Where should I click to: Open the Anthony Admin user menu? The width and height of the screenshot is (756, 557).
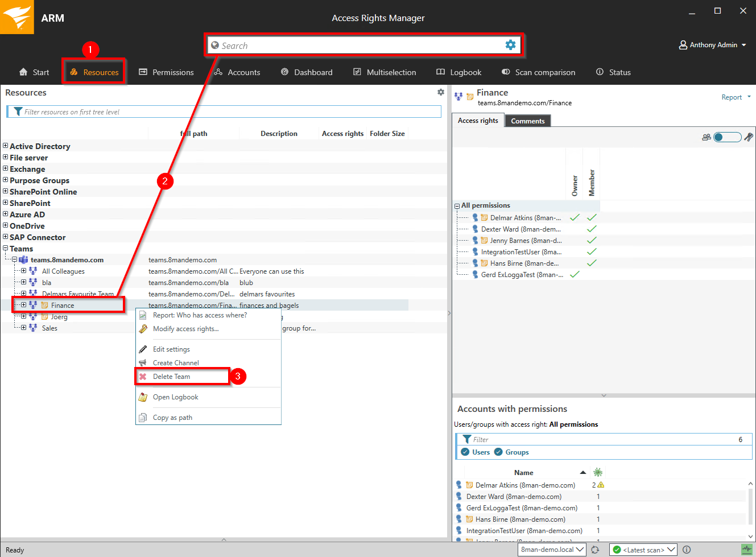click(713, 45)
